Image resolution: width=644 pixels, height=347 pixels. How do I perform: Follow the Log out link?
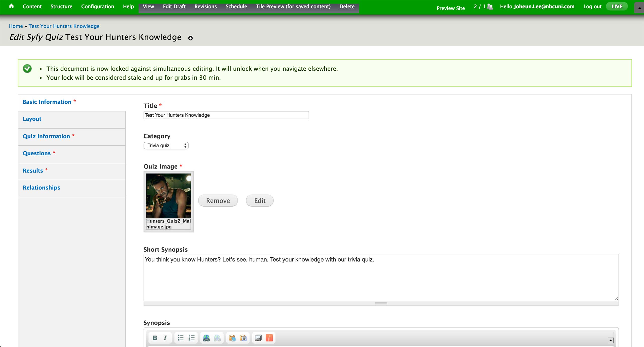click(592, 7)
